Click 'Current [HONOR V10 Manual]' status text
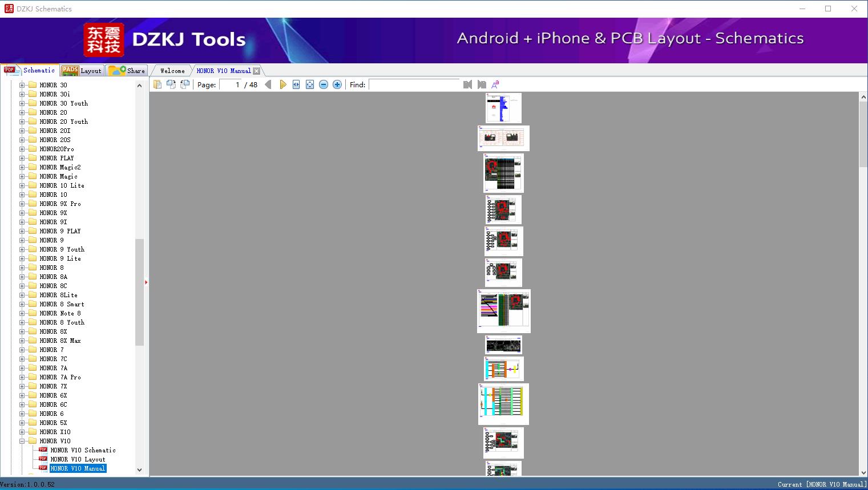868x490 pixels. coord(822,484)
